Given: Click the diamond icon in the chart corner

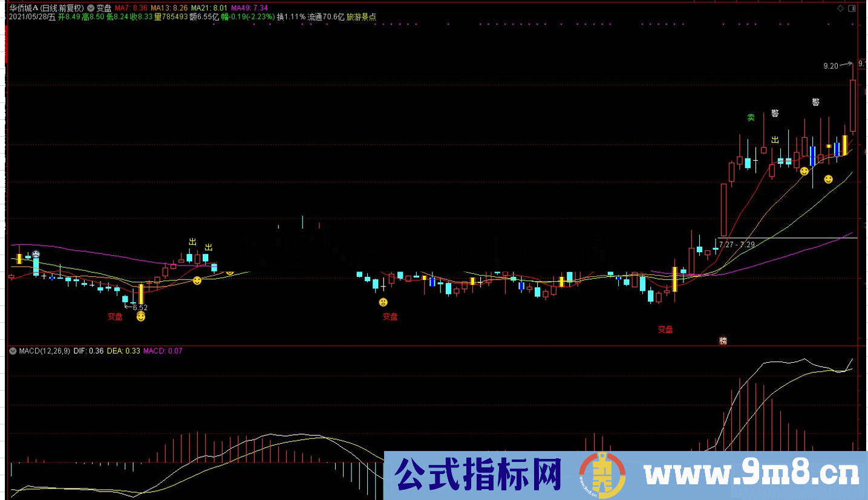Looking at the screenshot, I should pyautogui.click(x=839, y=8).
